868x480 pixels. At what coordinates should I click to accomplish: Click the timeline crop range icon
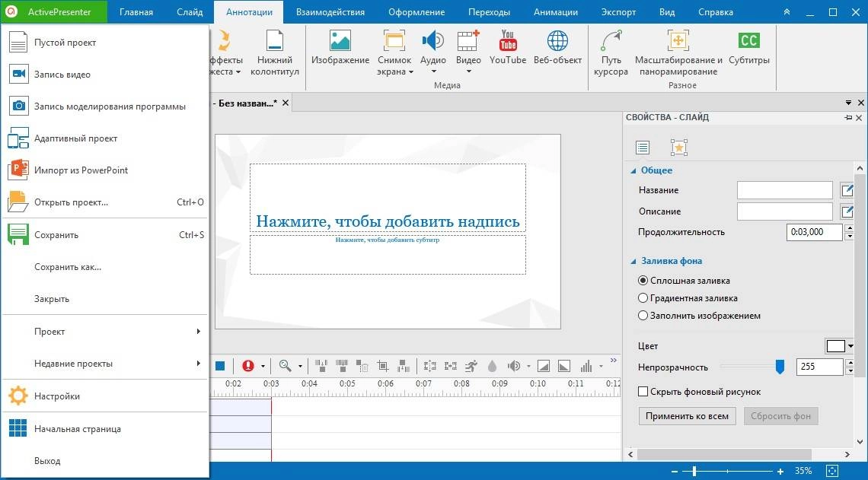382,366
